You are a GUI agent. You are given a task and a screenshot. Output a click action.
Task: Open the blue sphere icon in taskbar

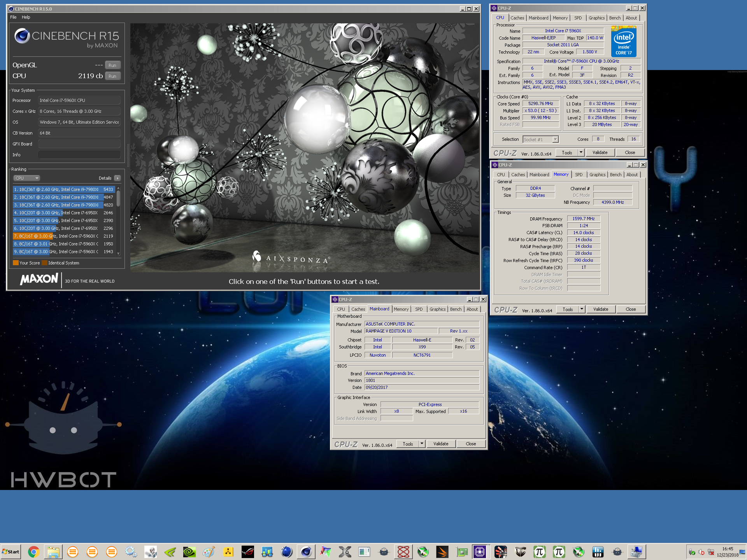click(x=286, y=551)
